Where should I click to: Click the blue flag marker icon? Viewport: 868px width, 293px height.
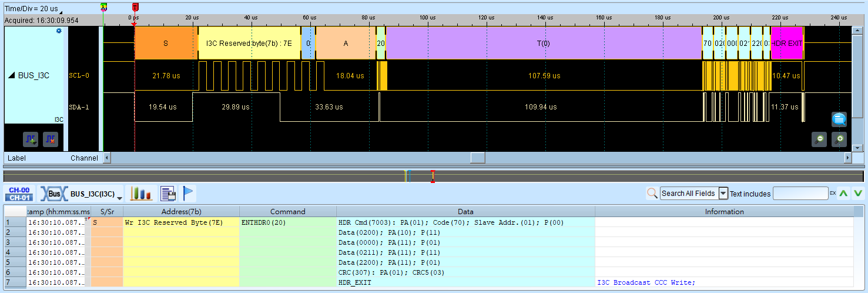click(x=188, y=194)
